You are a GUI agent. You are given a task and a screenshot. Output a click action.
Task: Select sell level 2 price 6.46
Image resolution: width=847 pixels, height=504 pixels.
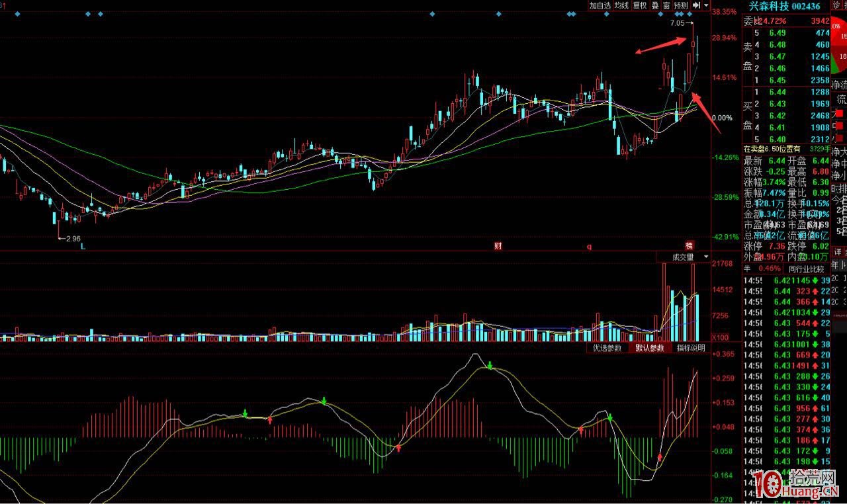click(x=778, y=69)
